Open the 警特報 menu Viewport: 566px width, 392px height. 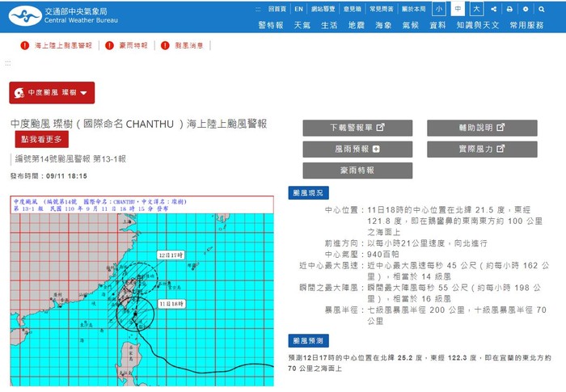[271, 25]
